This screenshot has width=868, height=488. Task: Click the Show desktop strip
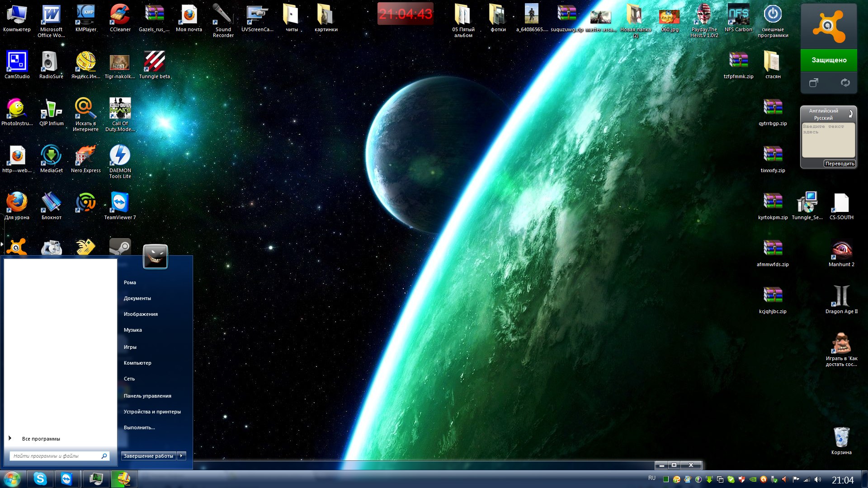[864, 479]
